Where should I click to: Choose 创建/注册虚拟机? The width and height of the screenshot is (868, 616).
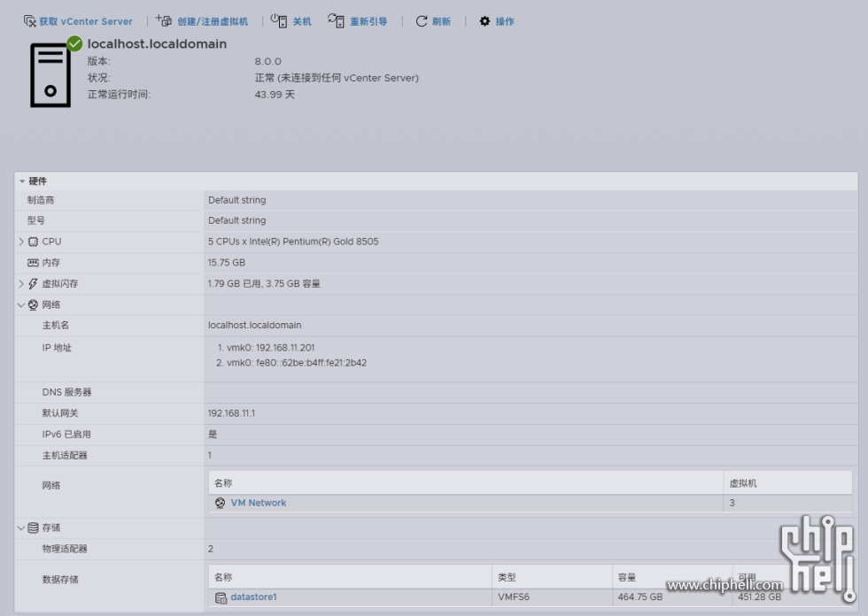coord(213,21)
